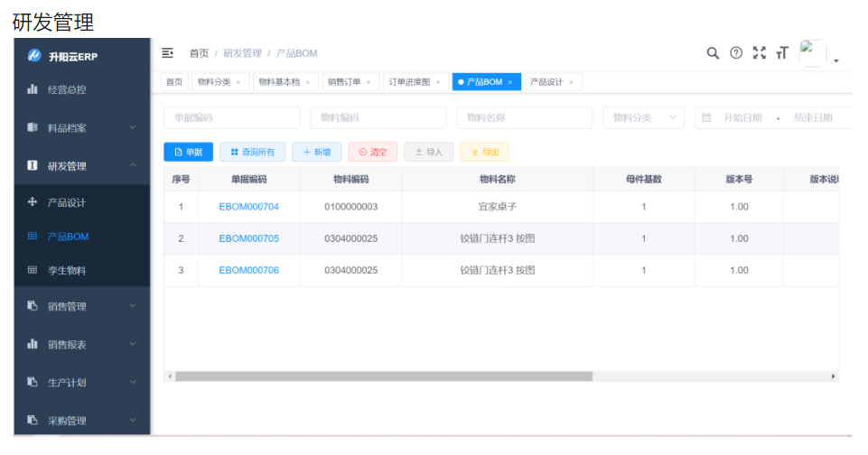Select 孪生物料 in the sidebar

coord(67,271)
